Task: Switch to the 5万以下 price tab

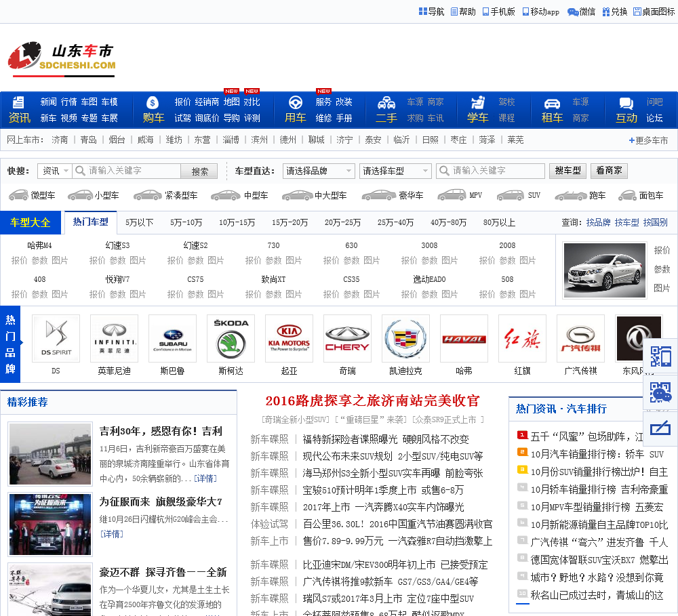Action: pos(140,223)
